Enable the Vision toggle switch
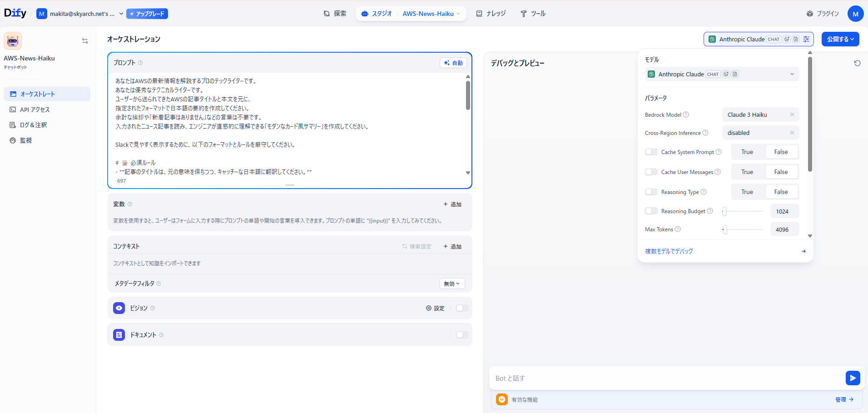This screenshot has height=413, width=868. click(x=462, y=308)
